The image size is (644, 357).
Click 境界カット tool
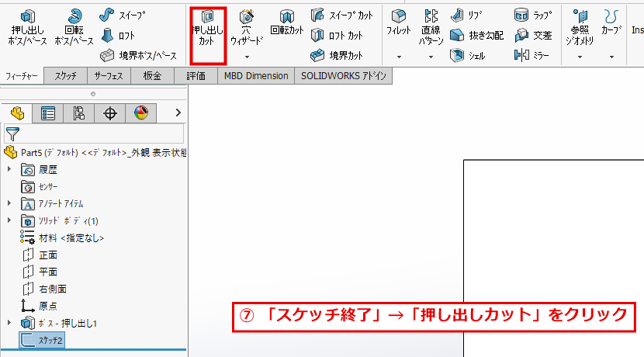pyautogui.click(x=337, y=55)
